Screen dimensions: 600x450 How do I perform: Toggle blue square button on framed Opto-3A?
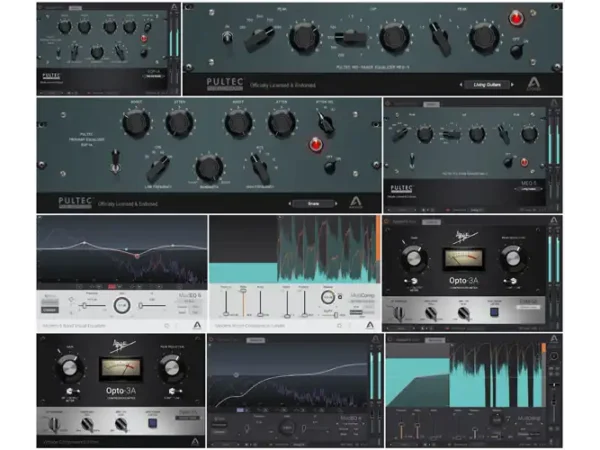coord(495,312)
